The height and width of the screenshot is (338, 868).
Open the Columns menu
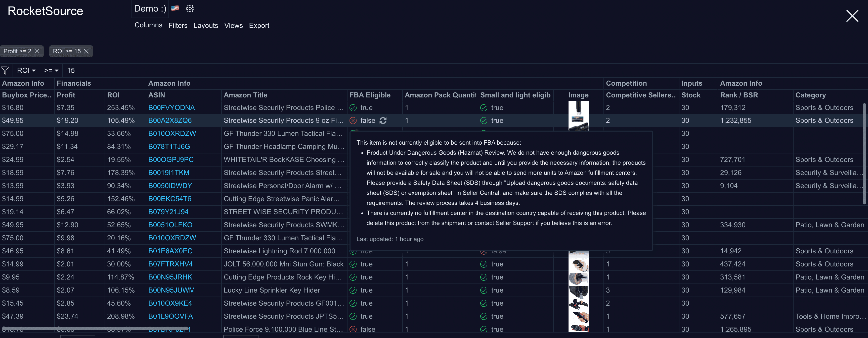tap(148, 25)
